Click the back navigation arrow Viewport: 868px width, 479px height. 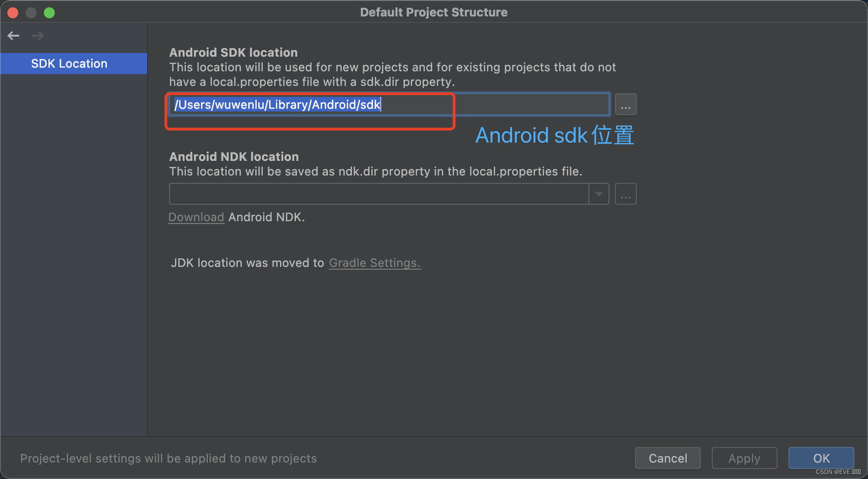tap(13, 35)
